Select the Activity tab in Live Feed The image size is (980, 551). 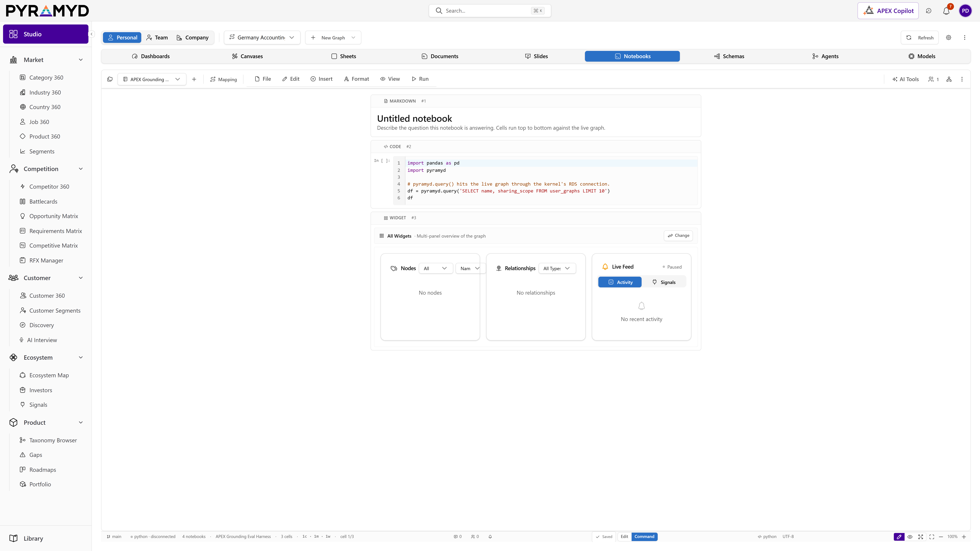(620, 282)
